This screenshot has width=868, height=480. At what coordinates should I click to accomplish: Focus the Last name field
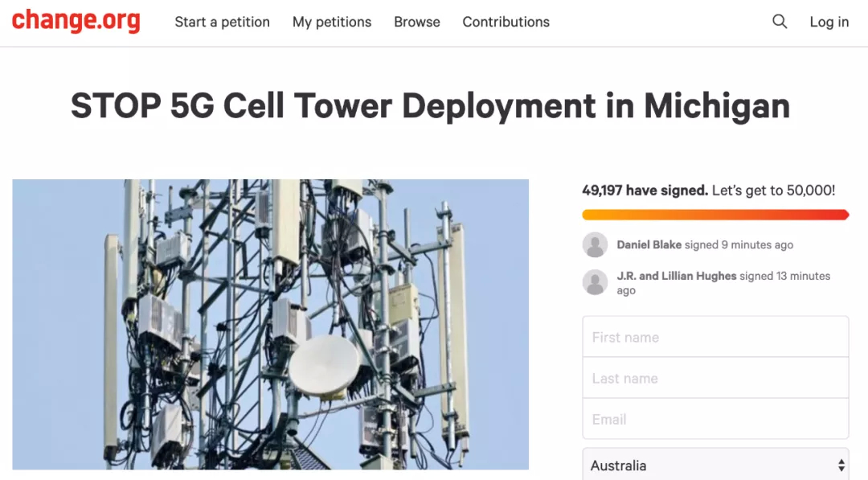pyautogui.click(x=715, y=378)
